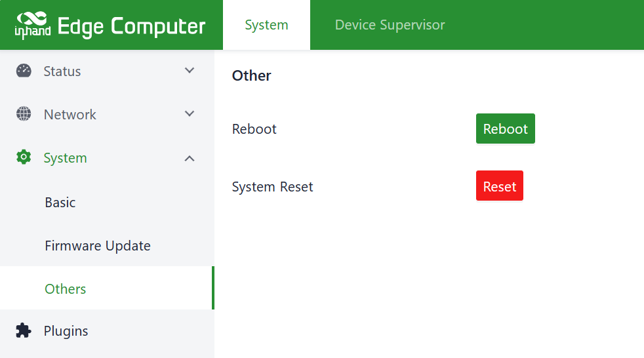Switch to the Device Supervisor tab
The image size is (644, 358).
390,25
